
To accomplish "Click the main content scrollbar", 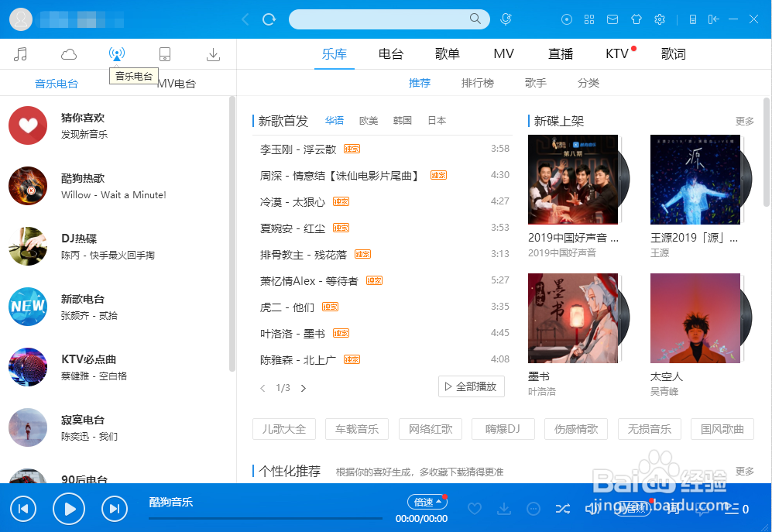I will (766, 153).
